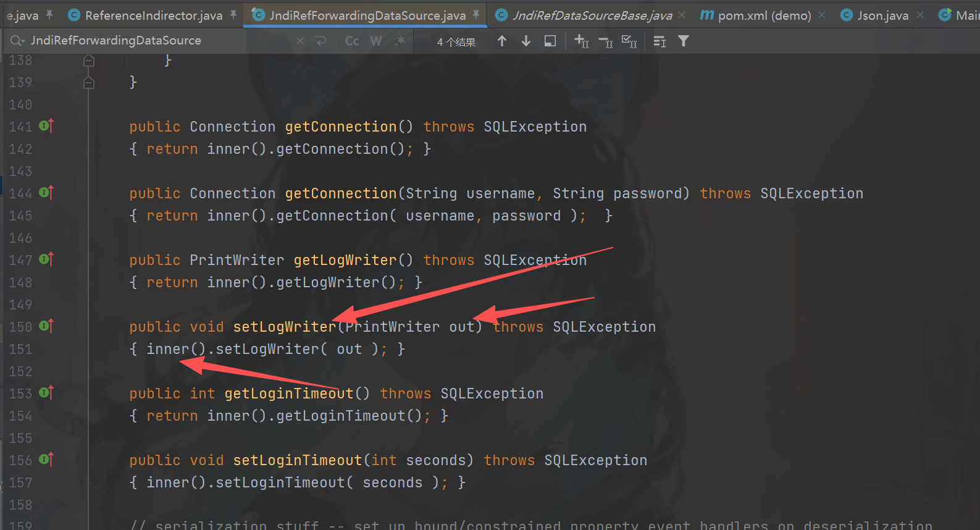Close the JndiRefDataSourceBase.java tab
This screenshot has height=530, width=980.
coord(682,15)
